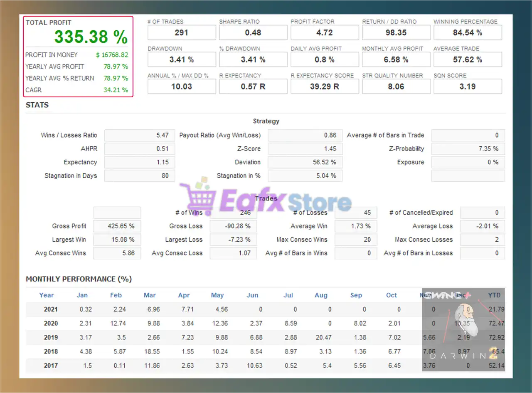Select the CAGR 34.21 % value
Viewport: 532px width, 393px height.
point(116,90)
